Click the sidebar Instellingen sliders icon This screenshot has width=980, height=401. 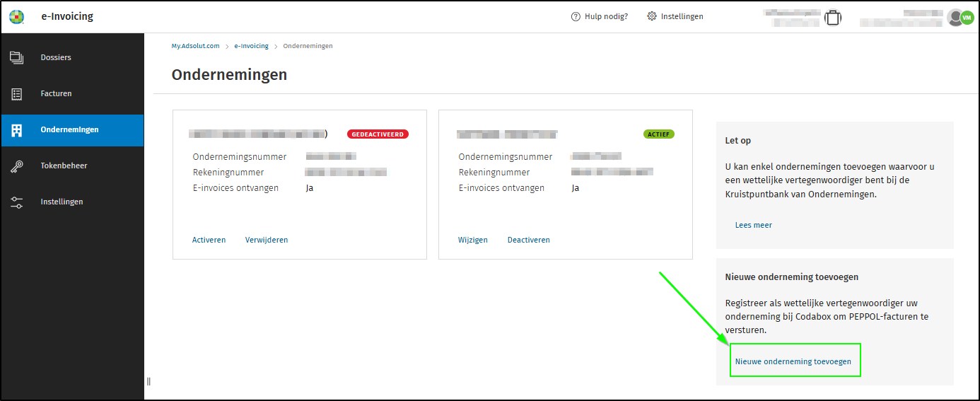point(17,202)
